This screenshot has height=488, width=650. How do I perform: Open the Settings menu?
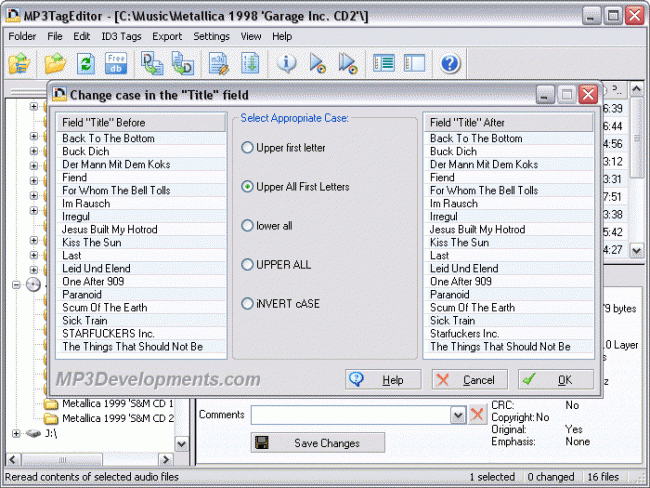coord(211,36)
